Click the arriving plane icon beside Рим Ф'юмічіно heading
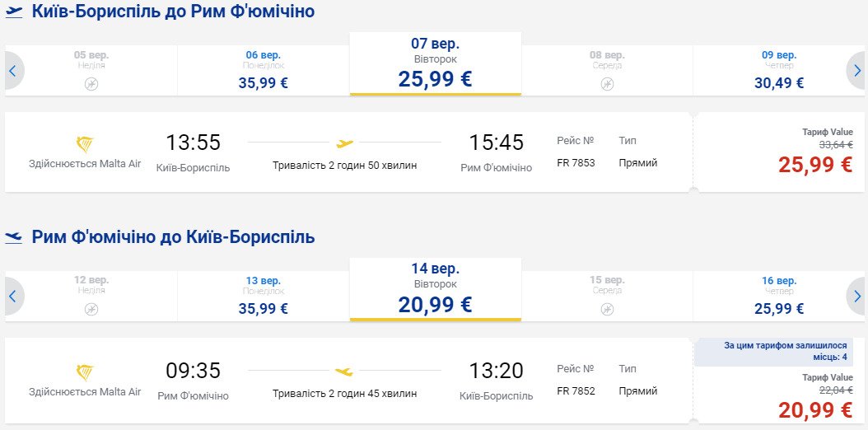 pyautogui.click(x=14, y=237)
